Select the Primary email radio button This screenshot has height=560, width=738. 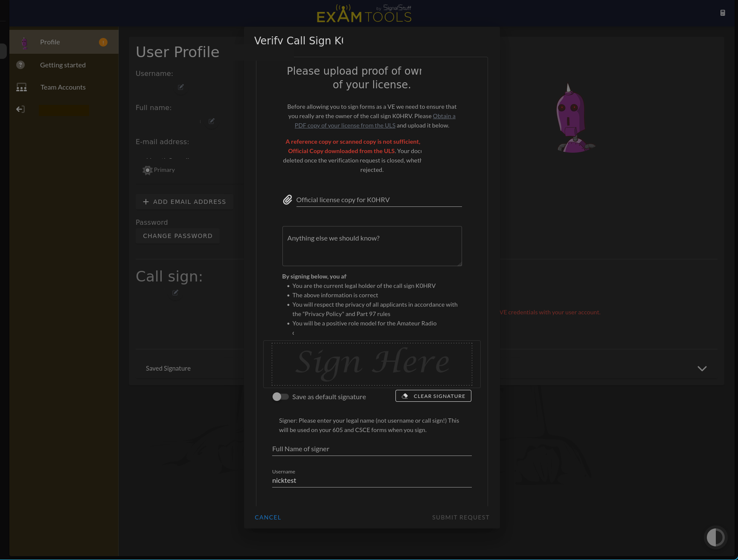[x=148, y=170]
